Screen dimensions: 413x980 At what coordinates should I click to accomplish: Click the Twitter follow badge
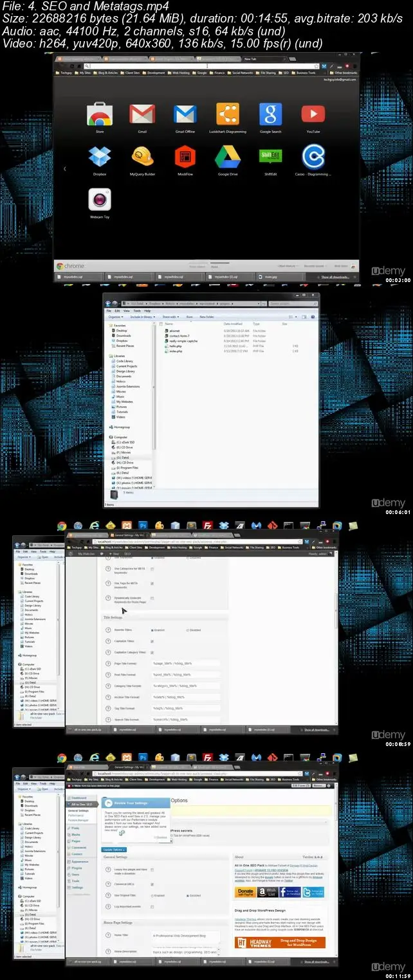click(x=313, y=892)
